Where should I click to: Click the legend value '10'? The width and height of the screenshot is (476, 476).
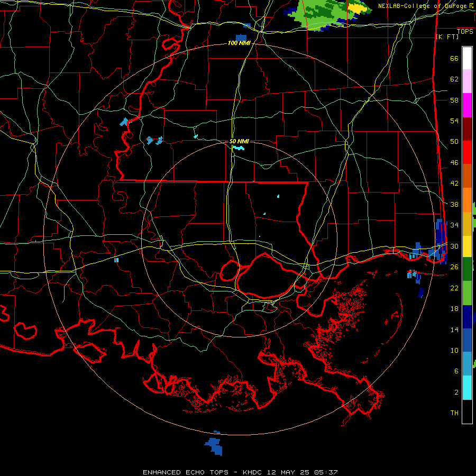coord(454,351)
